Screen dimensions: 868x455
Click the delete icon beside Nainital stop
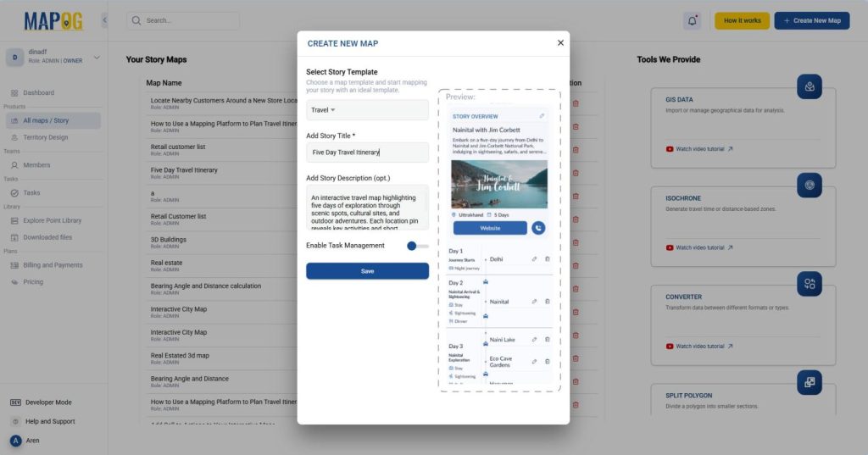pyautogui.click(x=548, y=302)
